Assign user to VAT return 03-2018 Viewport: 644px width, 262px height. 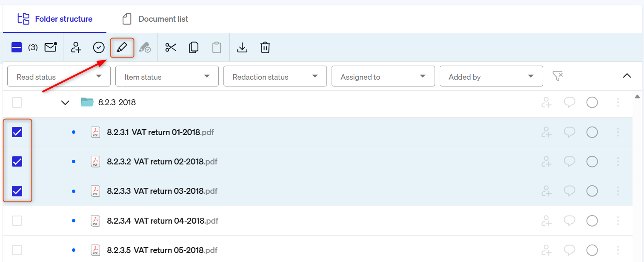(547, 191)
